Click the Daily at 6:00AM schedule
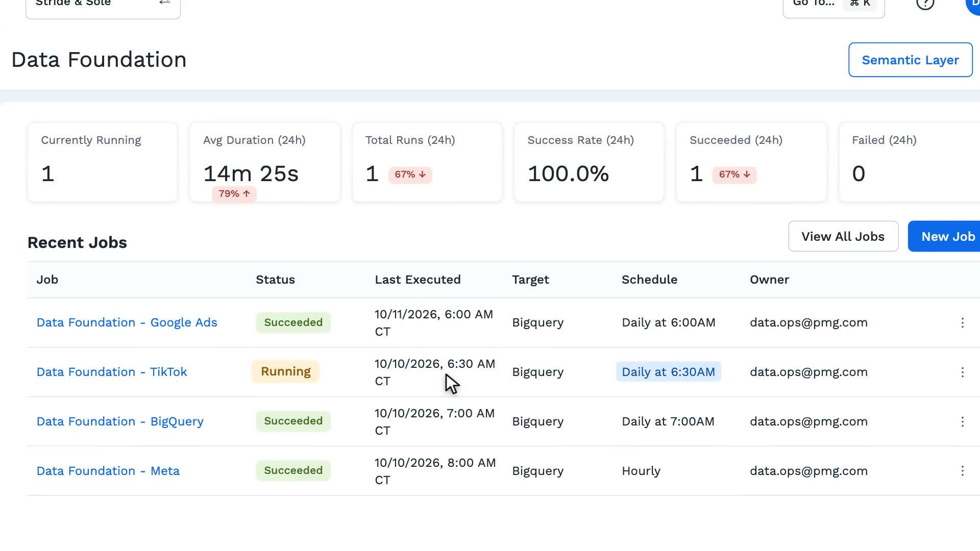This screenshot has width=980, height=551. click(x=668, y=322)
